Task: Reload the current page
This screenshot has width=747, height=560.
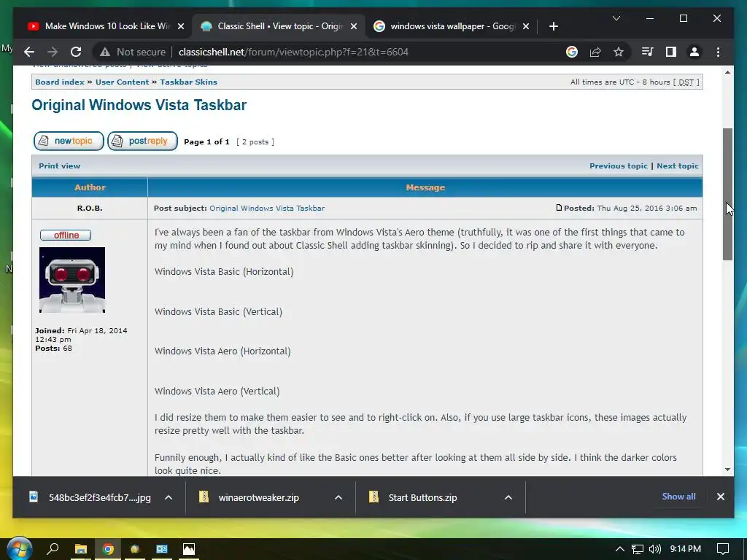Action: 76,52
